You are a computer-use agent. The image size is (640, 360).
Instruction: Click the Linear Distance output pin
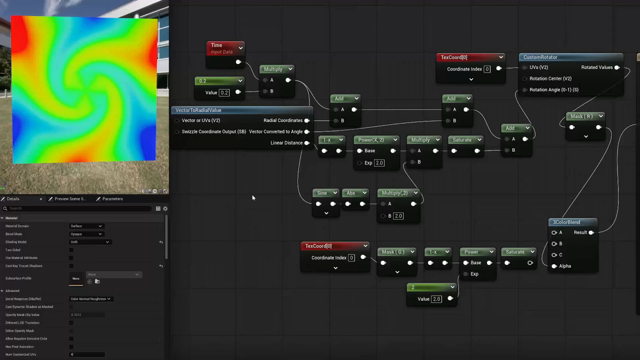[x=307, y=143]
